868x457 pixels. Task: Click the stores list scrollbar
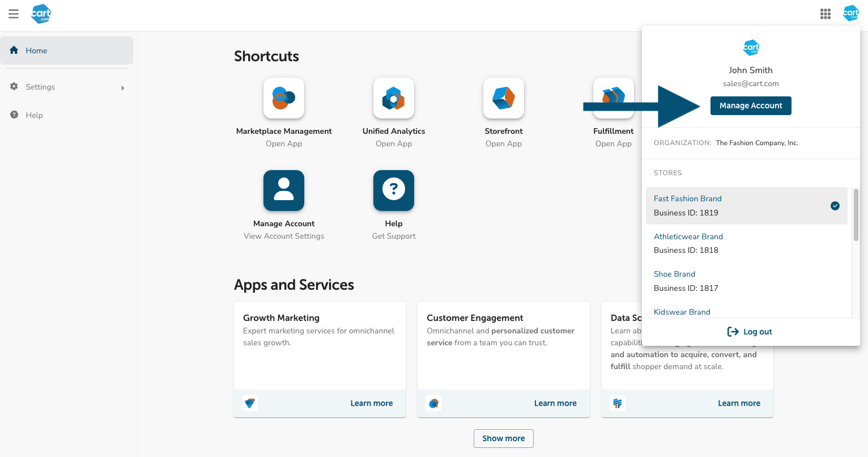pos(856,215)
